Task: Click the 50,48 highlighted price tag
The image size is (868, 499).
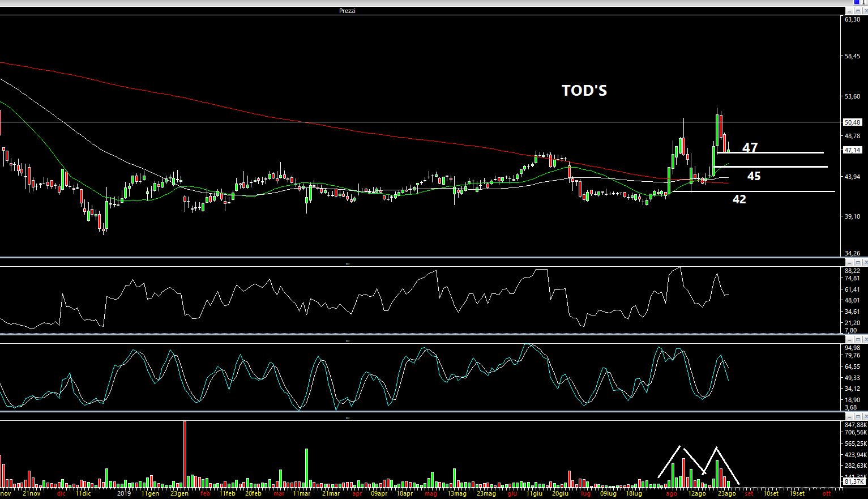Action: click(852, 122)
